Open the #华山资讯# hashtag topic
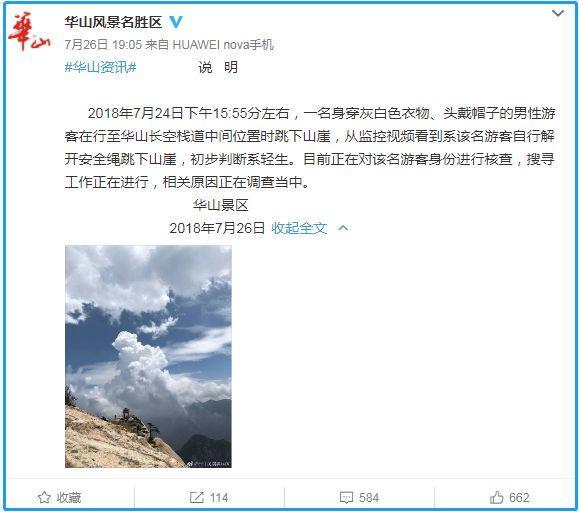The image size is (579, 512). 100,67
